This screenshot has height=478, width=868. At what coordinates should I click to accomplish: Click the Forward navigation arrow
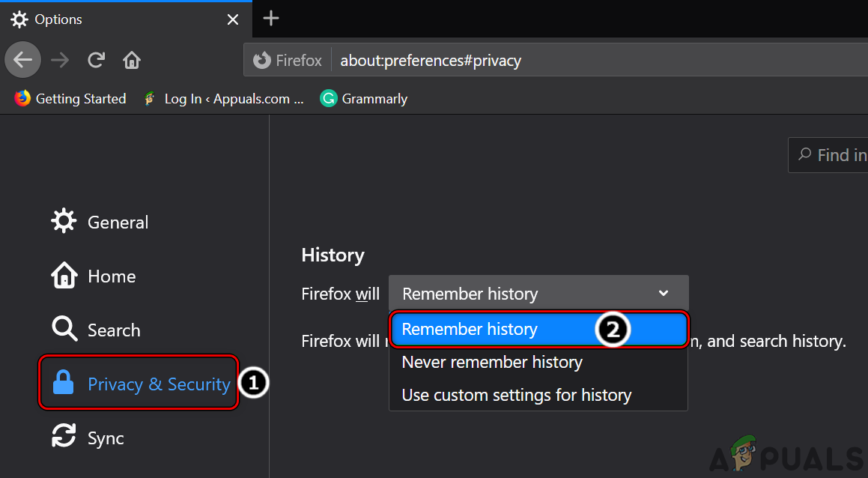(60, 60)
